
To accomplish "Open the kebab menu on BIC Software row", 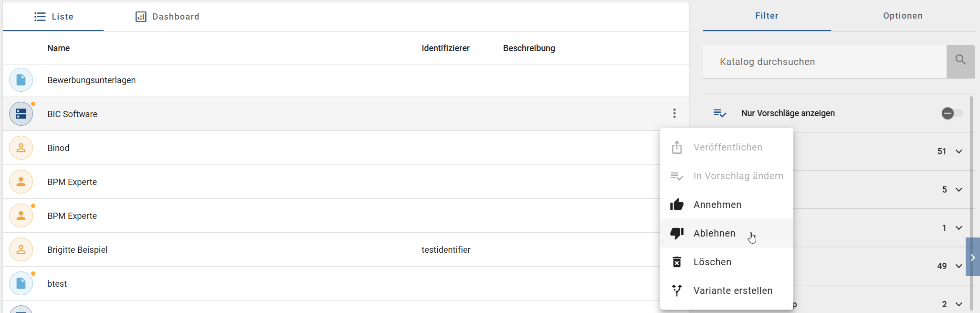I will [674, 113].
